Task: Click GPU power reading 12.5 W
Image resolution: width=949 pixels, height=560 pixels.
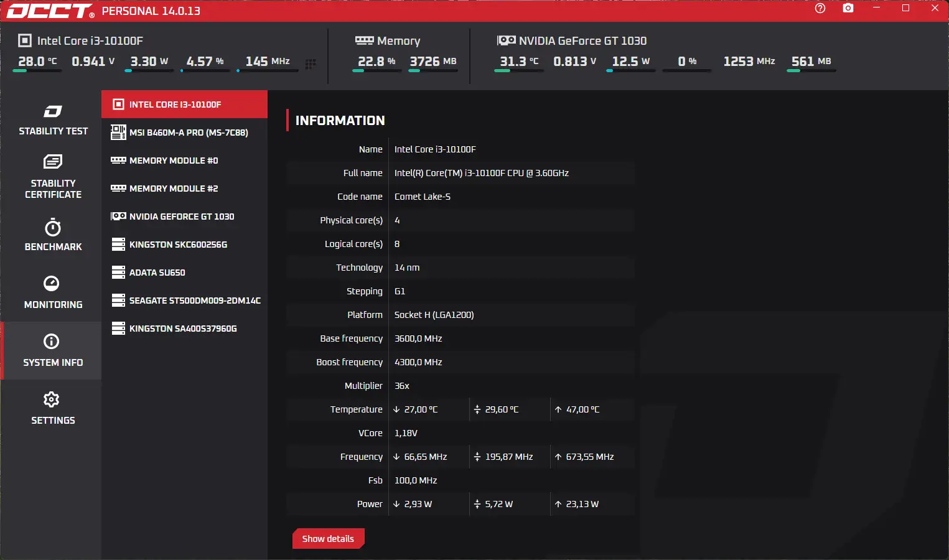Action: point(631,62)
